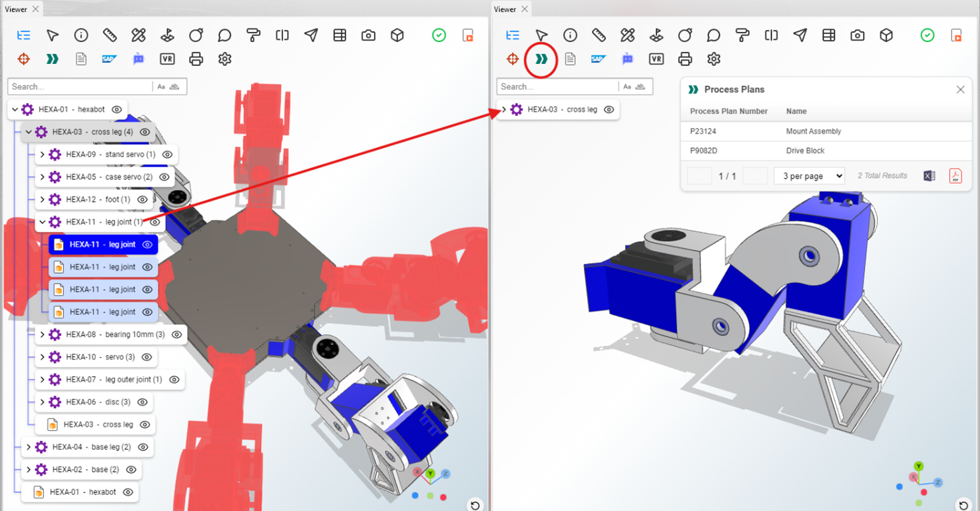The height and width of the screenshot is (511, 980).
Task: Enable VR mode in the left viewer toolbar
Action: click(x=167, y=59)
